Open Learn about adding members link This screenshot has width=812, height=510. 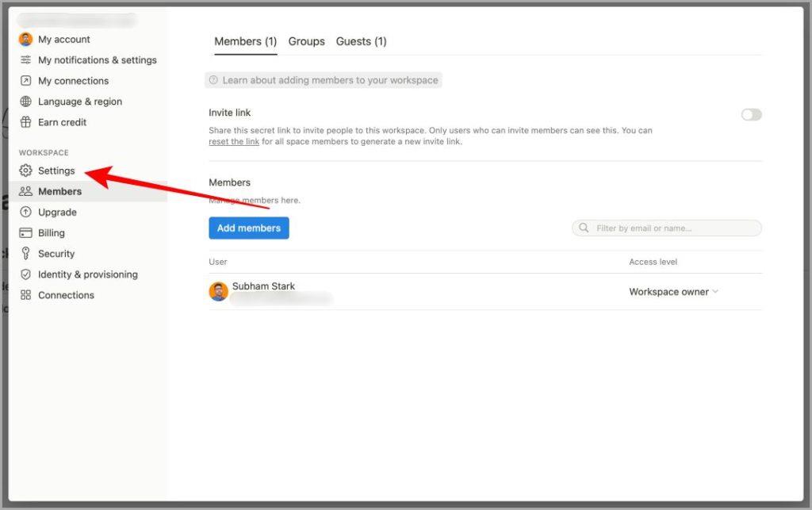(x=324, y=80)
